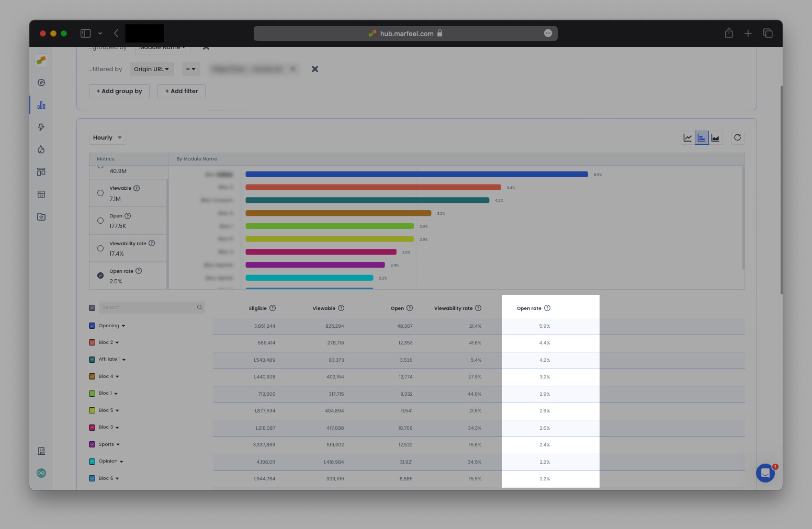The image size is (812, 529).
Task: Open the Marfeel home logo
Action: 41,60
